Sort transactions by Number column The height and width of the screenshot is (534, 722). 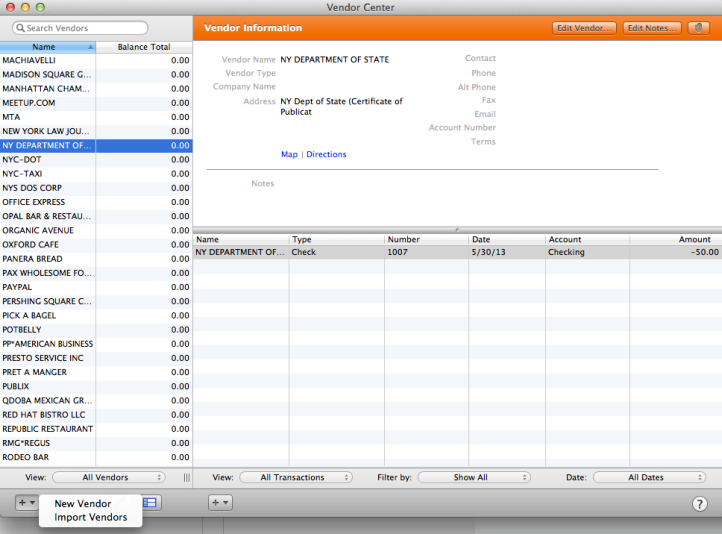pos(426,239)
